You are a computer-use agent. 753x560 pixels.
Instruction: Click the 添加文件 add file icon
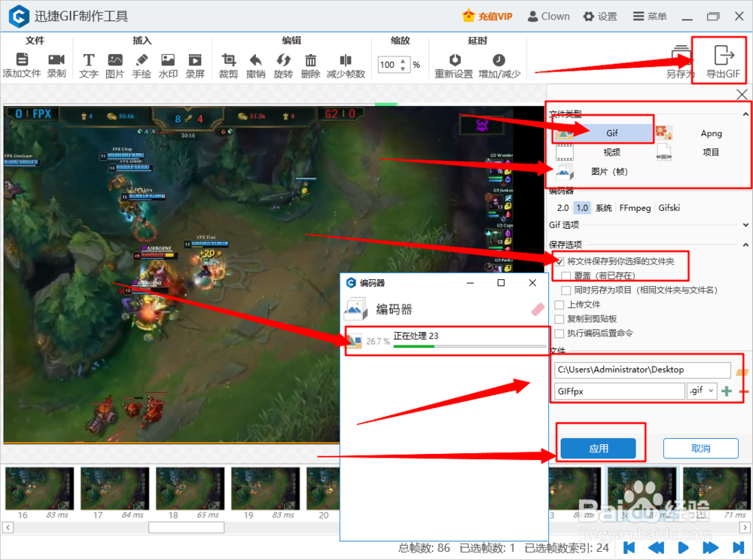point(22,60)
